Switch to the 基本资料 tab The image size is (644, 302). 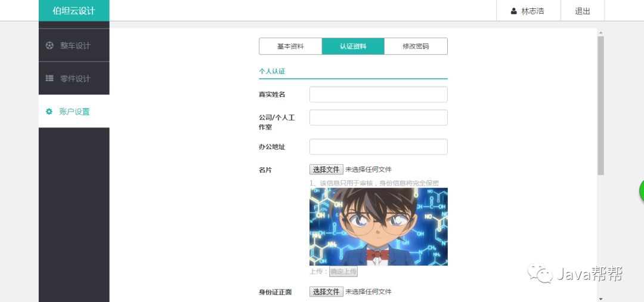290,47
